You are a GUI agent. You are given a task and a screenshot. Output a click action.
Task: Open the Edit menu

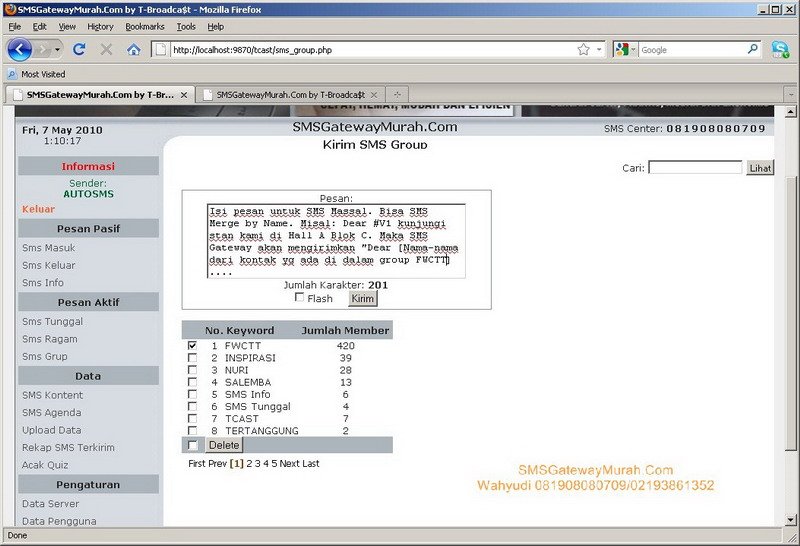click(x=39, y=27)
